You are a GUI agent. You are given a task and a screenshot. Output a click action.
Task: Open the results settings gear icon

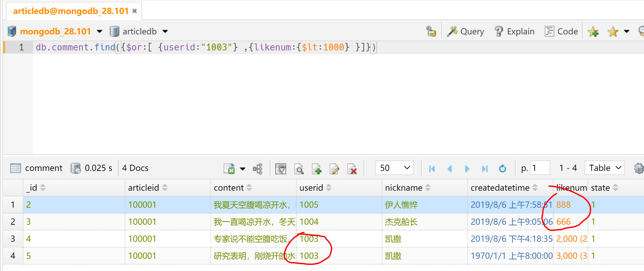[x=638, y=168]
